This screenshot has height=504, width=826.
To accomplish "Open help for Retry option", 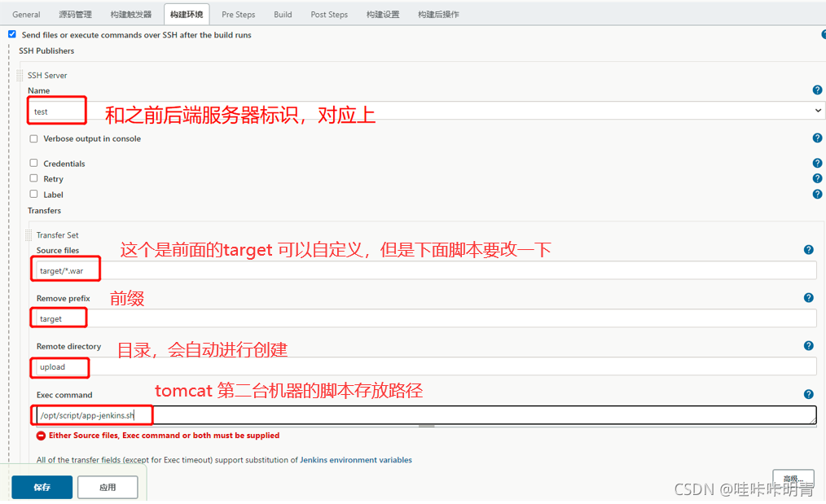I will pos(817,178).
